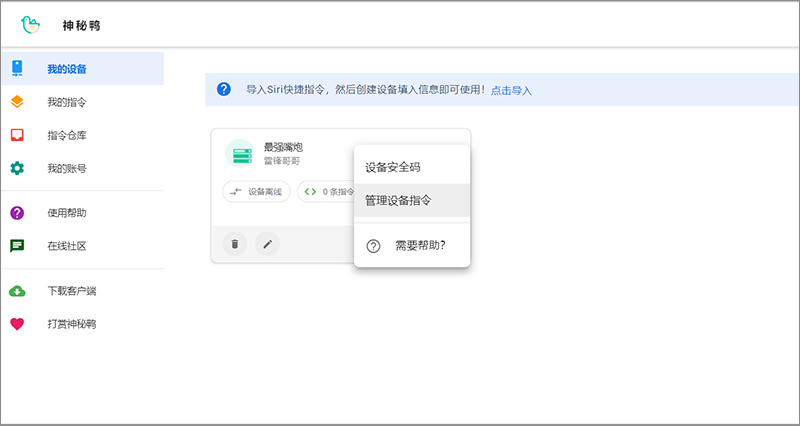Viewport: 800px width, 426px height.
Task: Click the 下载客户端 cloud download icon
Action: click(x=17, y=291)
